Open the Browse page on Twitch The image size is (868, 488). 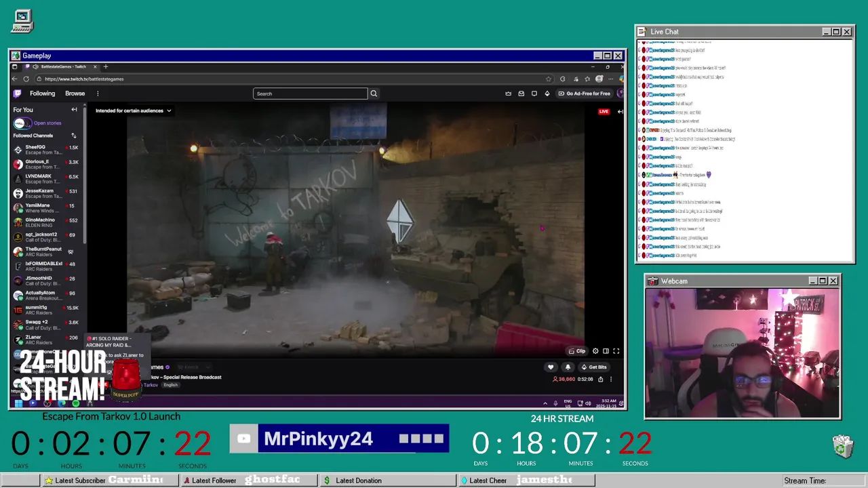[x=75, y=94]
